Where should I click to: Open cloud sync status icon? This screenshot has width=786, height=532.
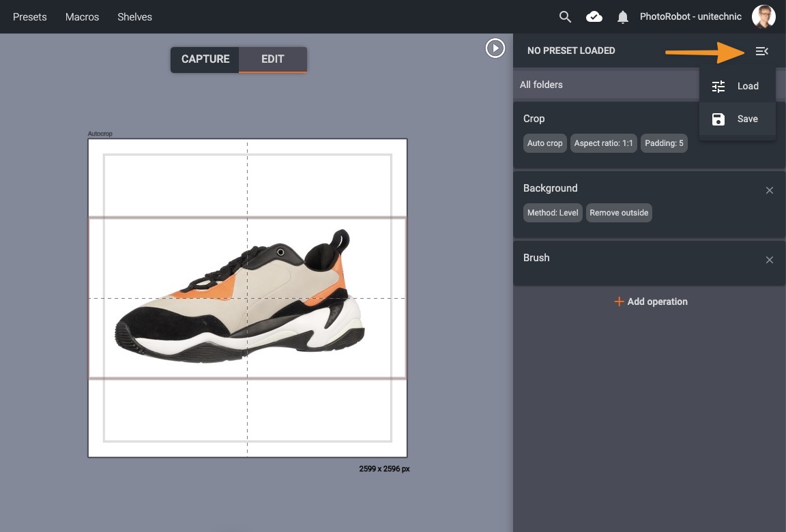pos(594,17)
